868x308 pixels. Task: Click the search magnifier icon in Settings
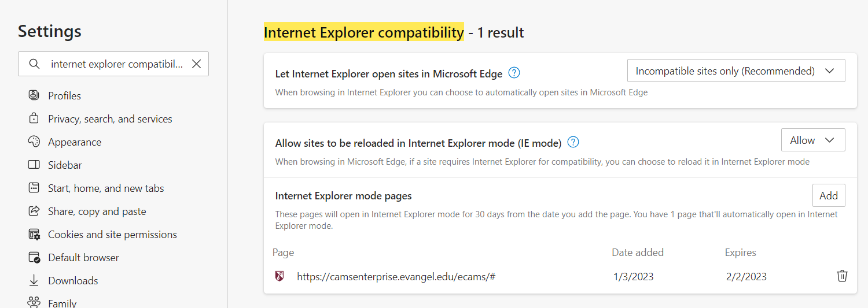click(35, 64)
